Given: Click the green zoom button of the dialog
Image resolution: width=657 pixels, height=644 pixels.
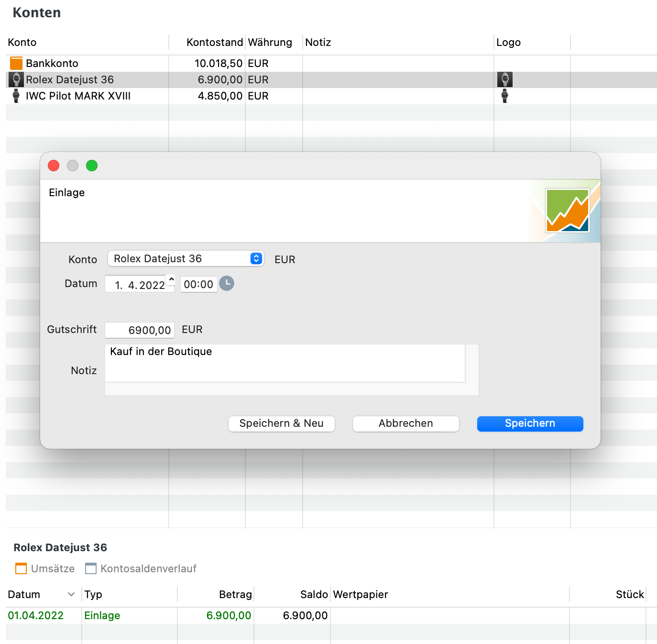Looking at the screenshot, I should (92, 166).
